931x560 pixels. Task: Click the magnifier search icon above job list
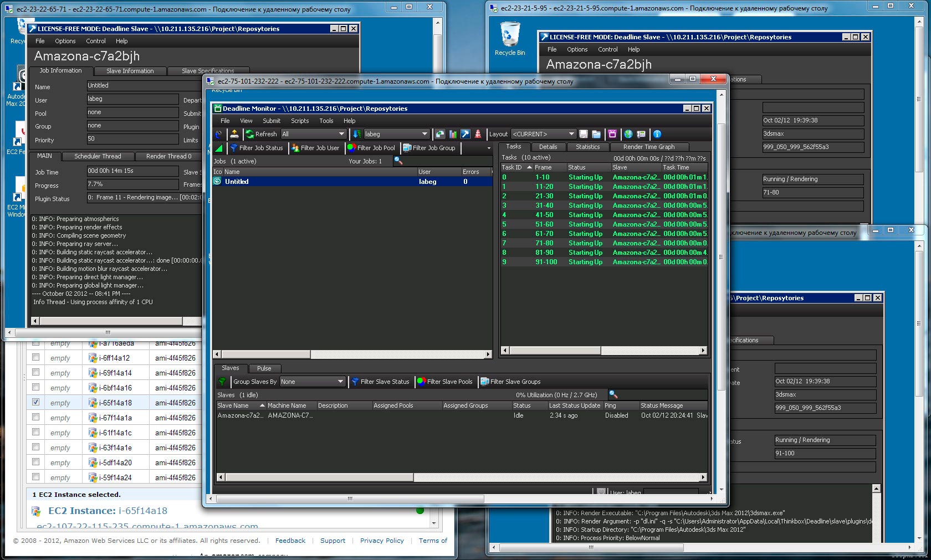pyautogui.click(x=398, y=161)
